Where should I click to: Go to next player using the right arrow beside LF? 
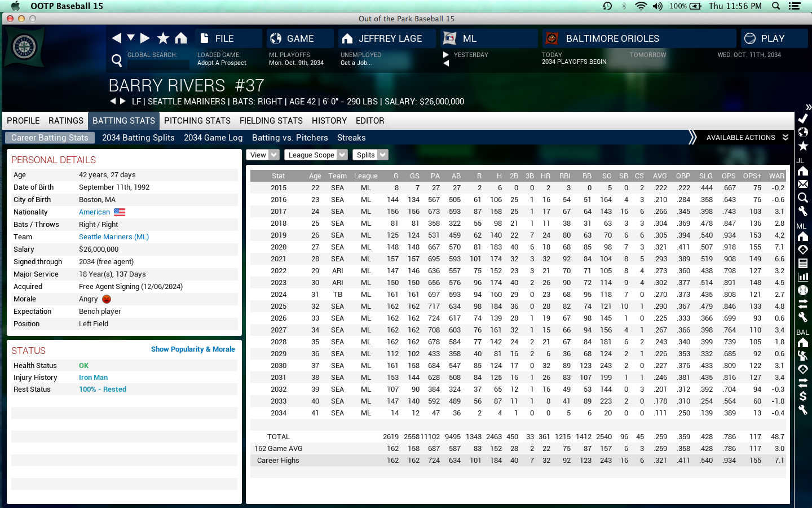point(123,102)
